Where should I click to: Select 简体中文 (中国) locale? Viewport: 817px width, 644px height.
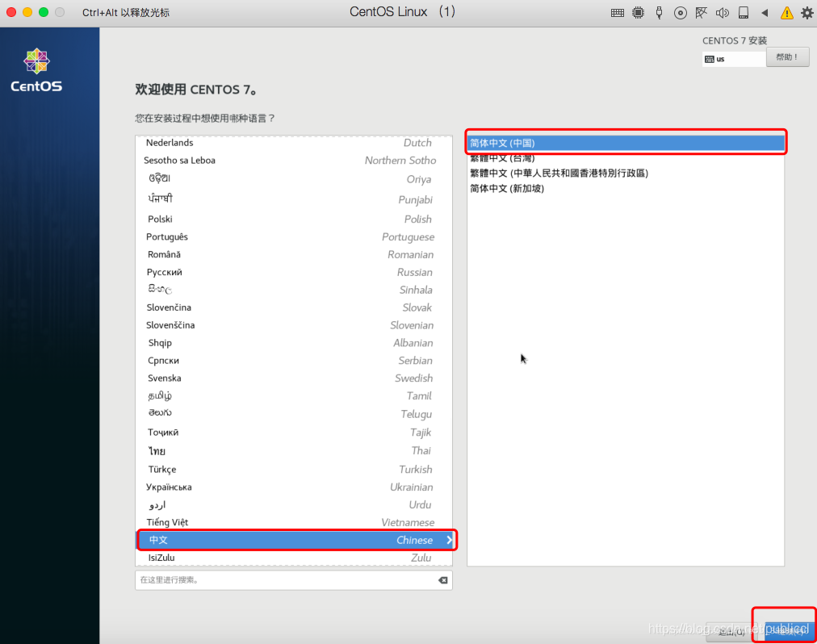[626, 143]
